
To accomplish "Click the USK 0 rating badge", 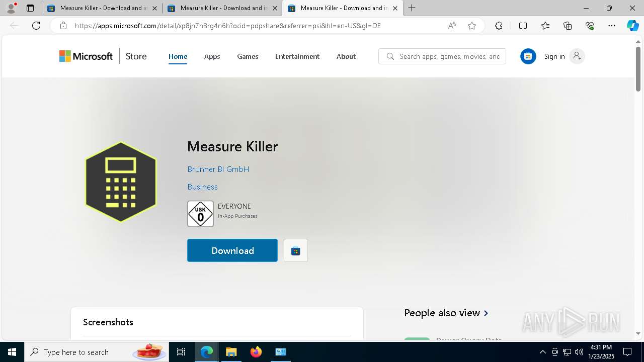I will pyautogui.click(x=200, y=214).
